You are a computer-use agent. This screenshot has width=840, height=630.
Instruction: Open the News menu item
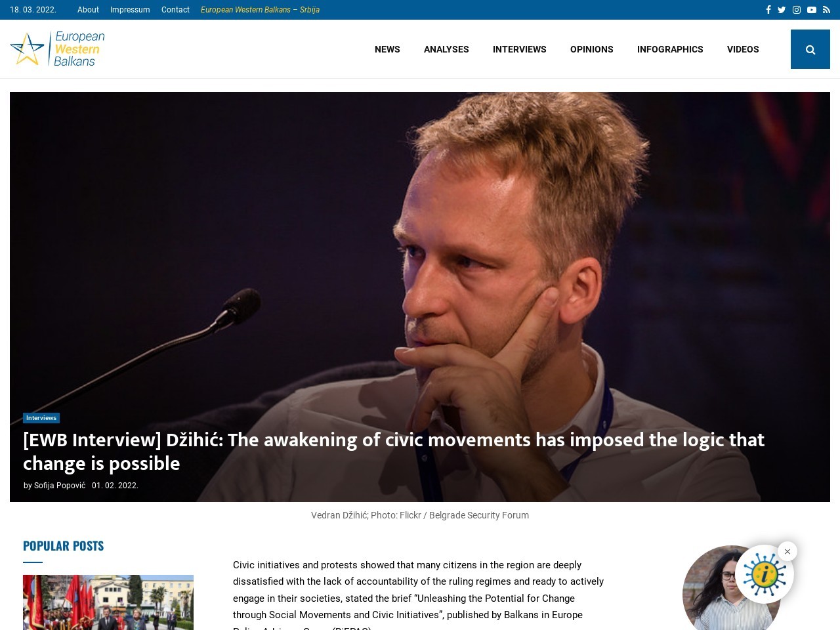tap(387, 49)
